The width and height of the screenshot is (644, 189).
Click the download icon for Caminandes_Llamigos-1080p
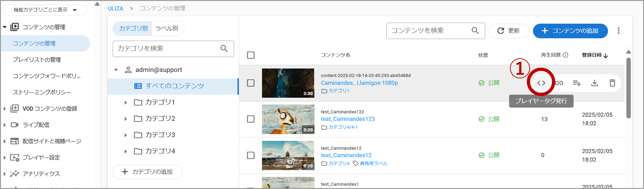point(595,83)
